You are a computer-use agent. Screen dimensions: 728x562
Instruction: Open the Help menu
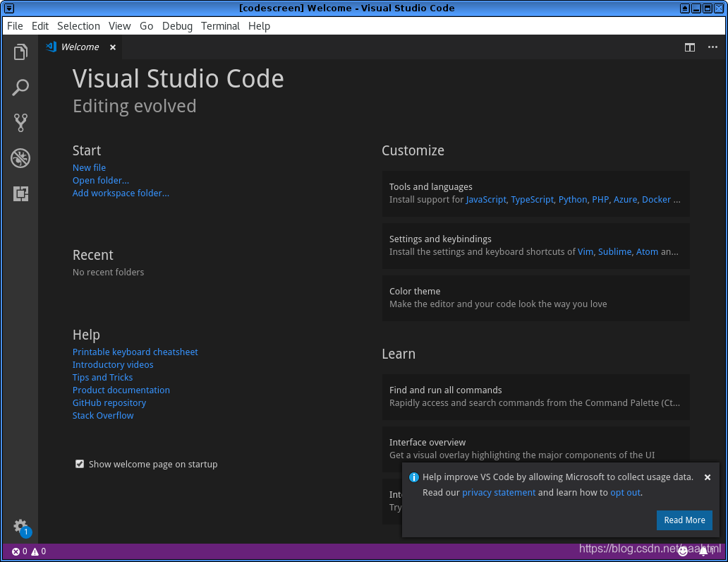pos(259,26)
